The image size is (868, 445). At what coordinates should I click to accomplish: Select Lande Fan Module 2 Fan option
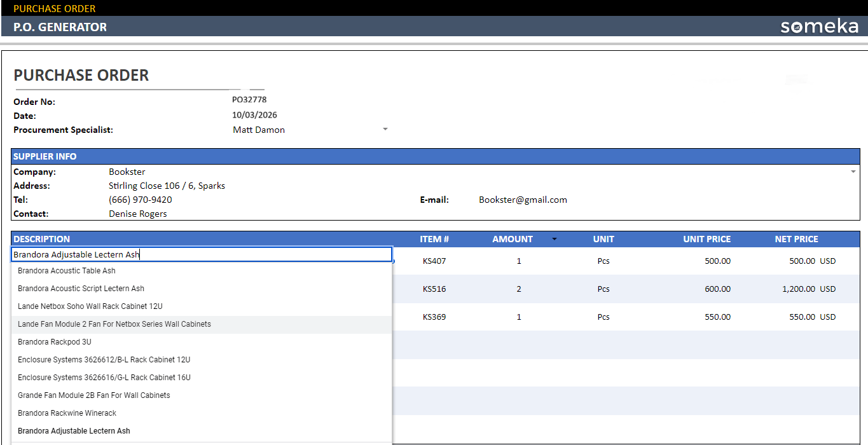click(x=114, y=324)
